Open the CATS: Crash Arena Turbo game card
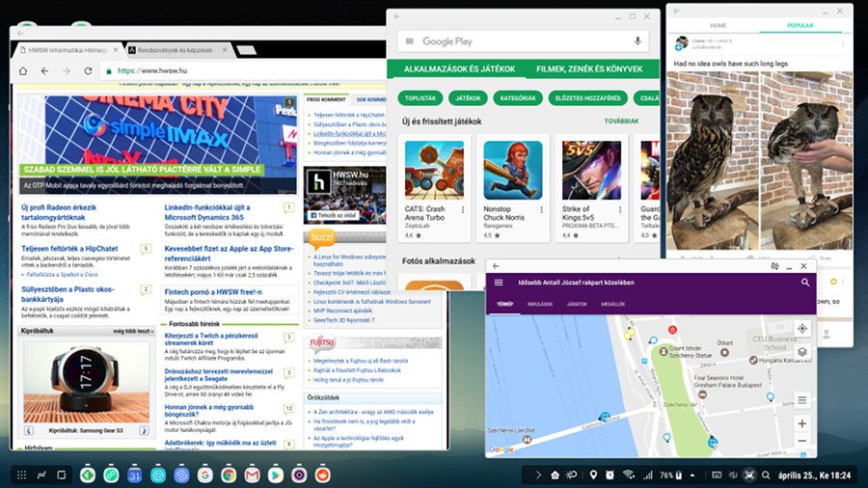Viewport: 868px width, 488px height. point(435,188)
